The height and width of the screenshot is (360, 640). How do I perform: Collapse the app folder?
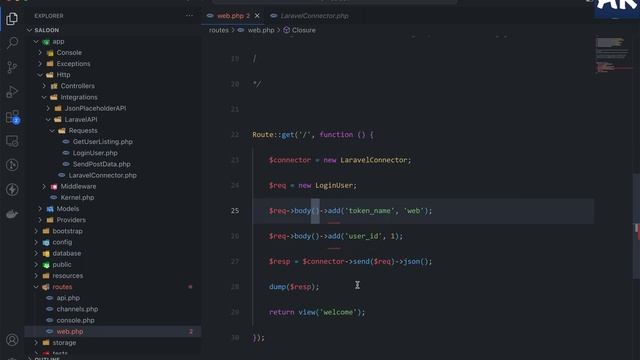[x=36, y=41]
